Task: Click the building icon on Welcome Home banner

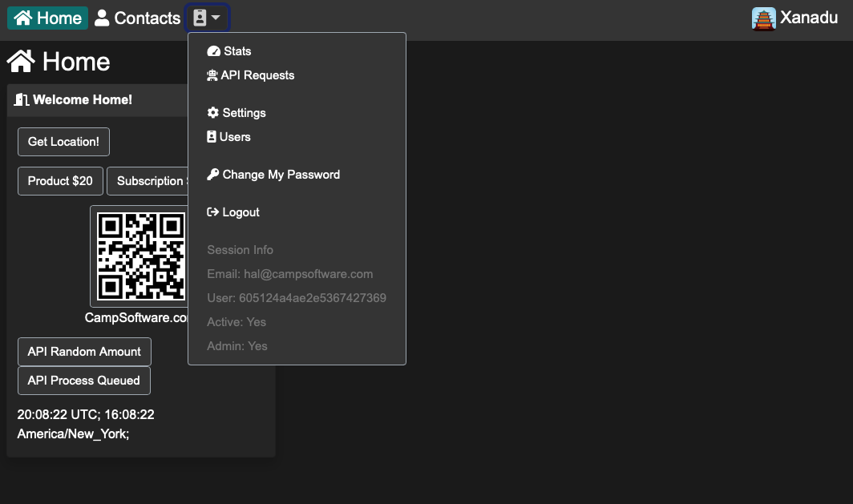Action: pos(22,99)
